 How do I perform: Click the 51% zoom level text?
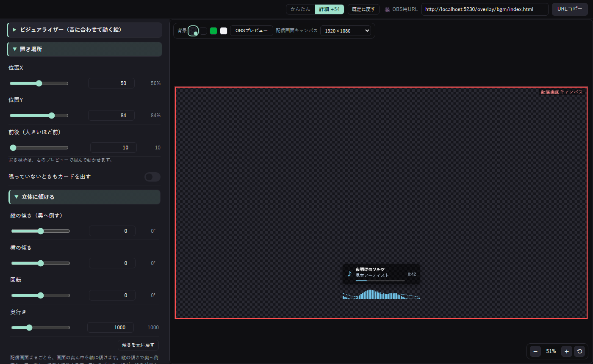coord(551,351)
